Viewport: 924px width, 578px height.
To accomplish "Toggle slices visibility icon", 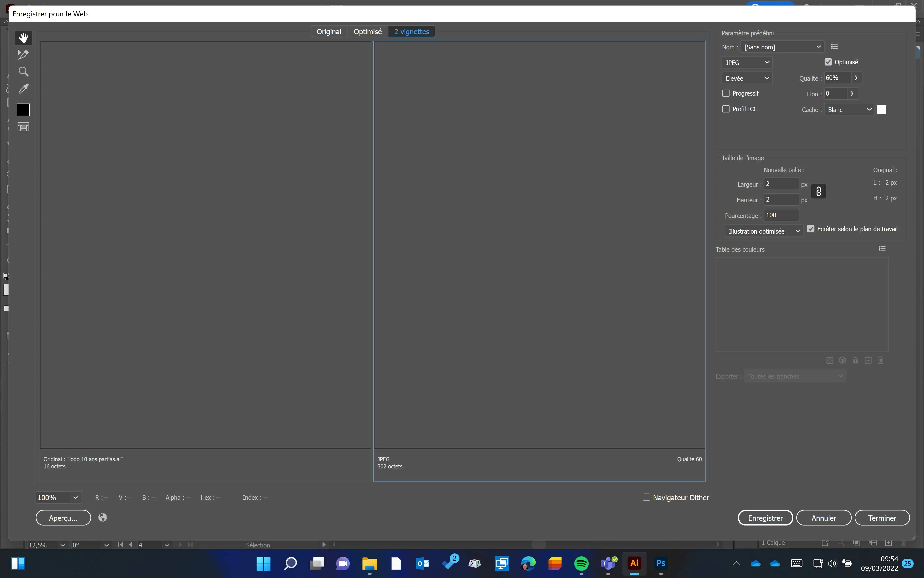I will pos(23,127).
